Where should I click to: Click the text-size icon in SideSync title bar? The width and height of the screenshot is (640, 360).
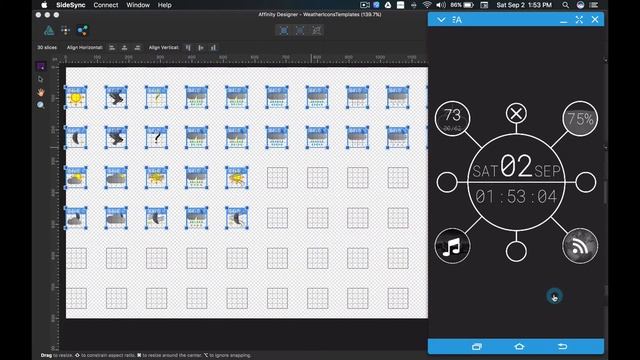click(457, 20)
